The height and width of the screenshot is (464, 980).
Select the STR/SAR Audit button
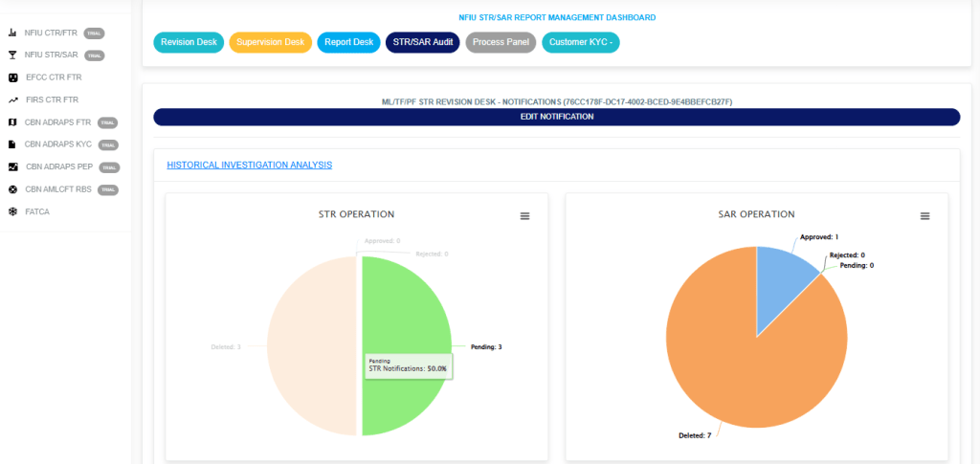pos(422,42)
